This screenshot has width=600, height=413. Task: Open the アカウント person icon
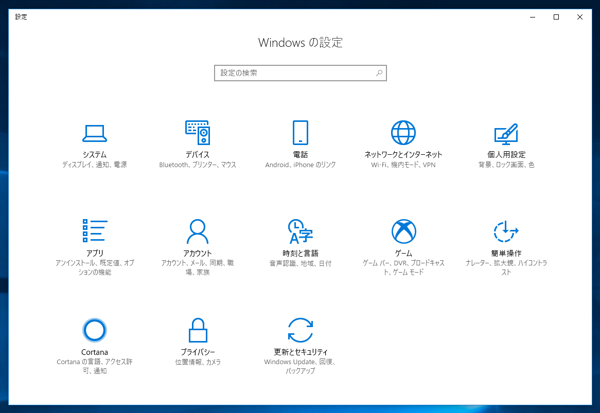197,231
